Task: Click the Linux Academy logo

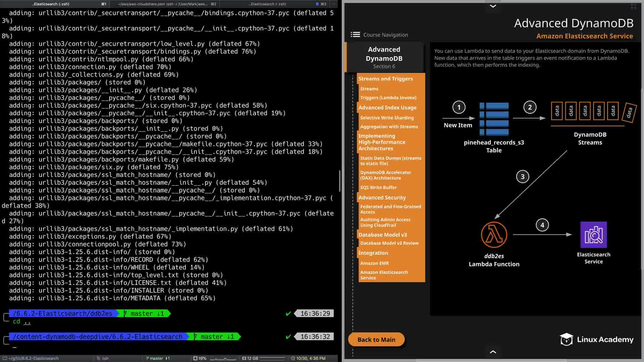Action: pyautogui.click(x=597, y=340)
